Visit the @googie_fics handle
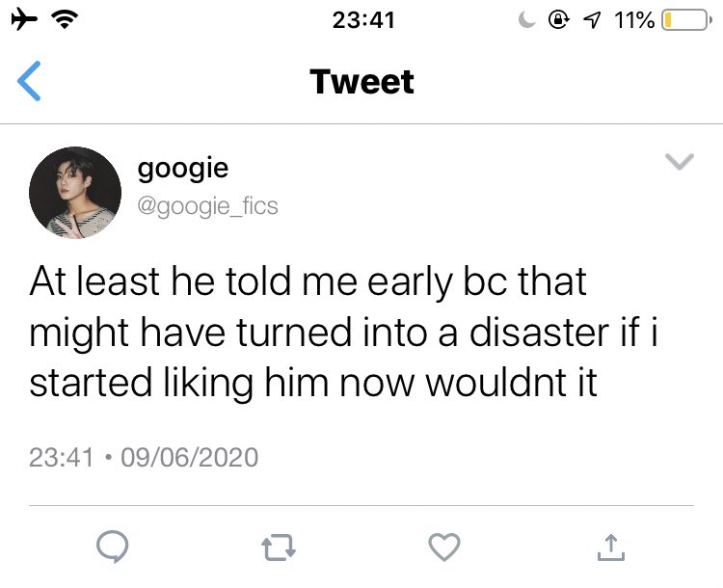 tap(207, 206)
